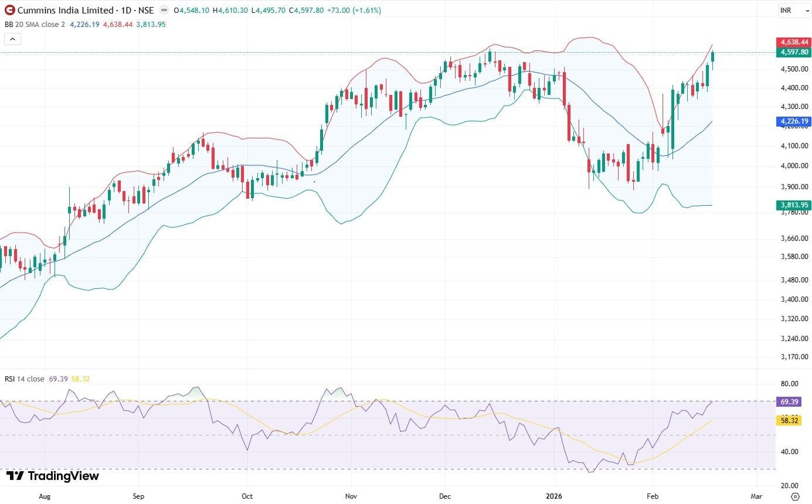The image size is (812, 504).
Task: Open chart settings gear icon on the time axis
Action: [x=794, y=496]
